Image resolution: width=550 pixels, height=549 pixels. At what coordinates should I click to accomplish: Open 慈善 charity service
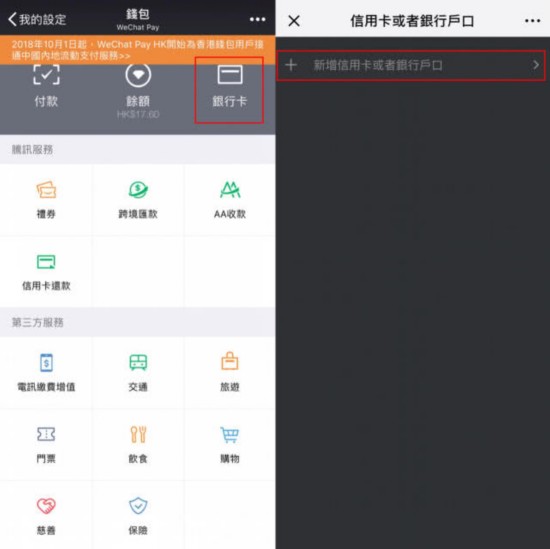[46, 516]
